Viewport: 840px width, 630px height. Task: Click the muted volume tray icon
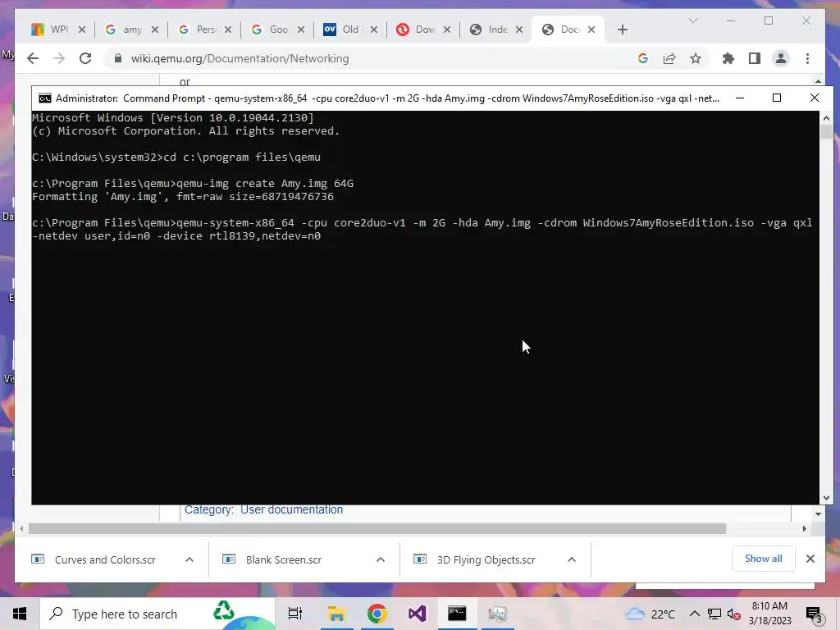click(x=734, y=614)
